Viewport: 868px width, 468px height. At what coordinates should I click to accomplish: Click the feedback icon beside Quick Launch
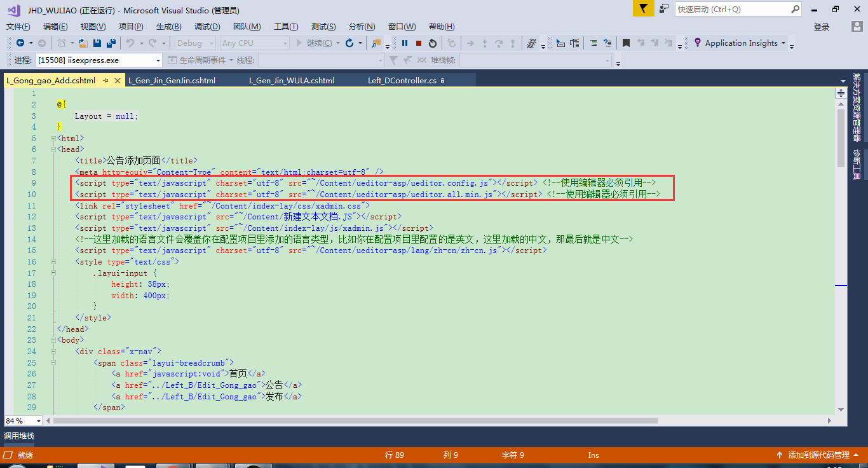pos(663,9)
